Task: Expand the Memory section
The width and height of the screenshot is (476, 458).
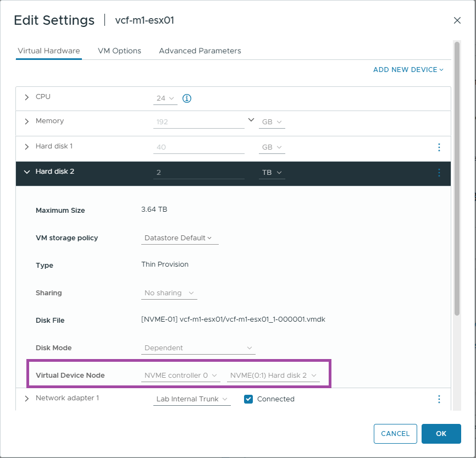Action: tap(27, 122)
